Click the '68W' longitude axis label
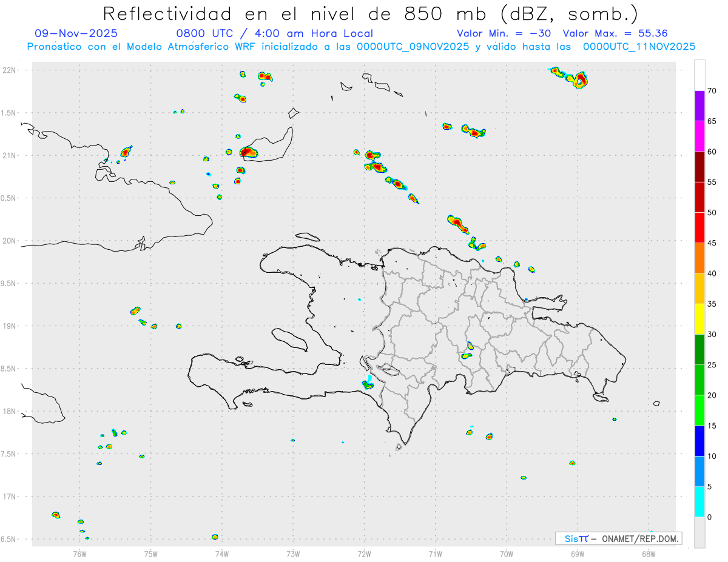Image resolution: width=728 pixels, height=562 pixels. click(649, 554)
